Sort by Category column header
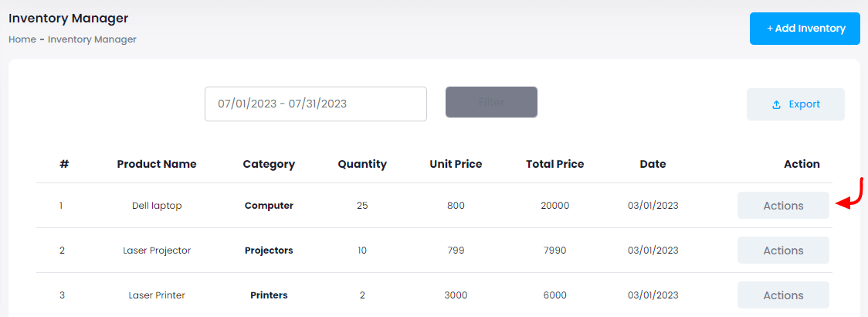 [x=269, y=164]
